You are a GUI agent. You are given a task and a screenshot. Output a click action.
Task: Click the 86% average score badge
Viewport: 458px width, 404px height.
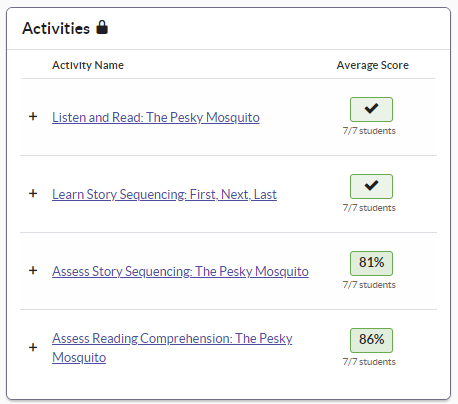(371, 340)
